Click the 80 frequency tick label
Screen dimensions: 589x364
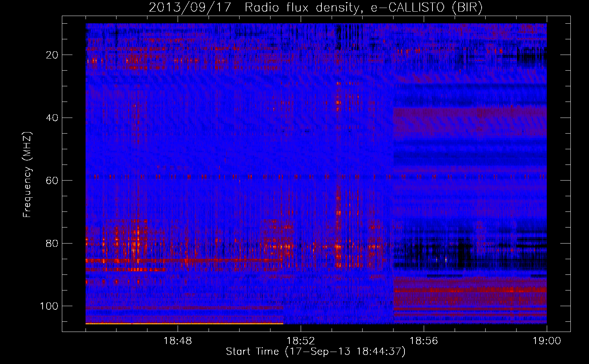coord(52,243)
